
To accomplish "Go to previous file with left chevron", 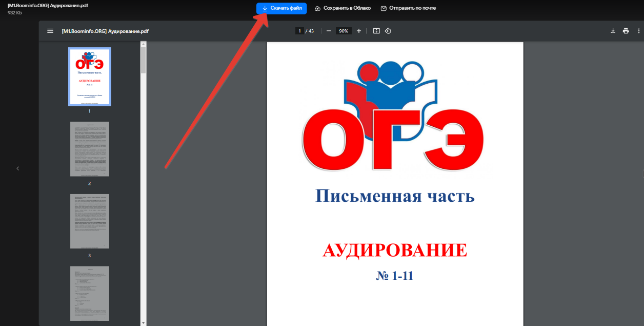I will [x=17, y=168].
